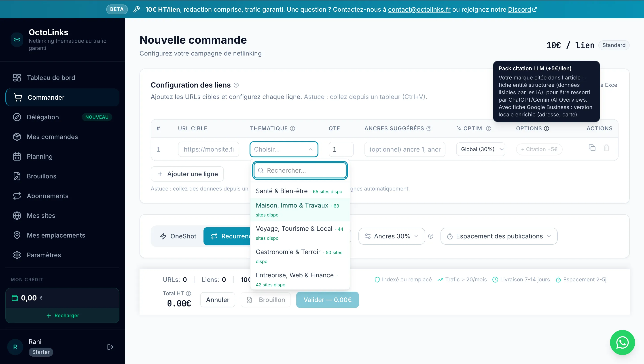Image resolution: width=644 pixels, height=364 pixels.
Task: Open the Délégation section
Action: click(x=62, y=117)
